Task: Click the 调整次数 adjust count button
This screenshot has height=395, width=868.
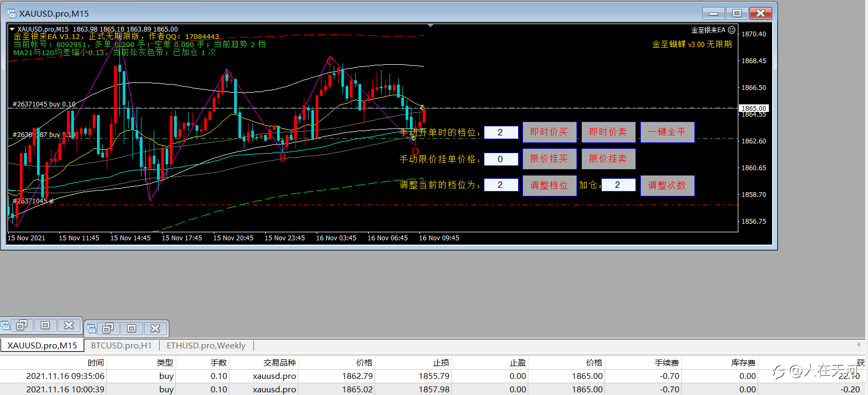Action: (x=667, y=186)
